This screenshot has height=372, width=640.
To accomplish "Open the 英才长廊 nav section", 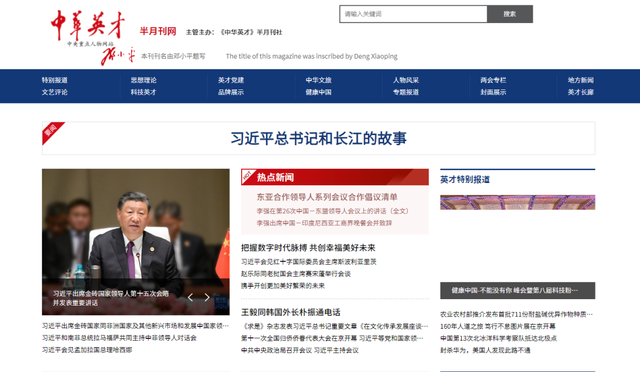I will click(x=581, y=92).
